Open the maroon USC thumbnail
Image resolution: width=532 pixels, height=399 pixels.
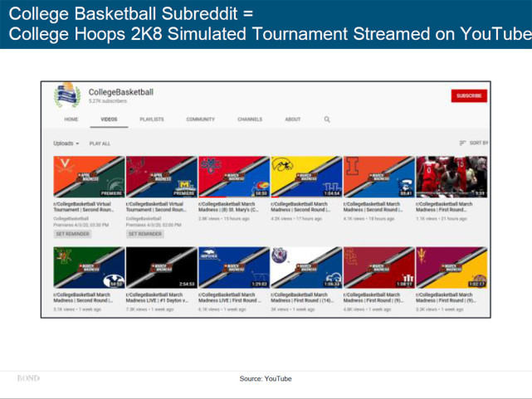pyautogui.click(x=379, y=267)
